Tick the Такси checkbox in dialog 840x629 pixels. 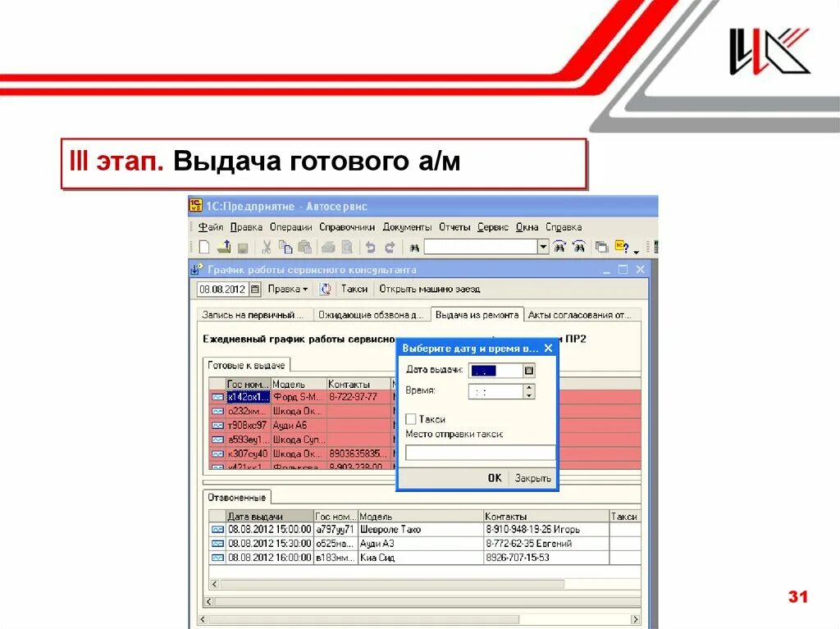click(411, 419)
